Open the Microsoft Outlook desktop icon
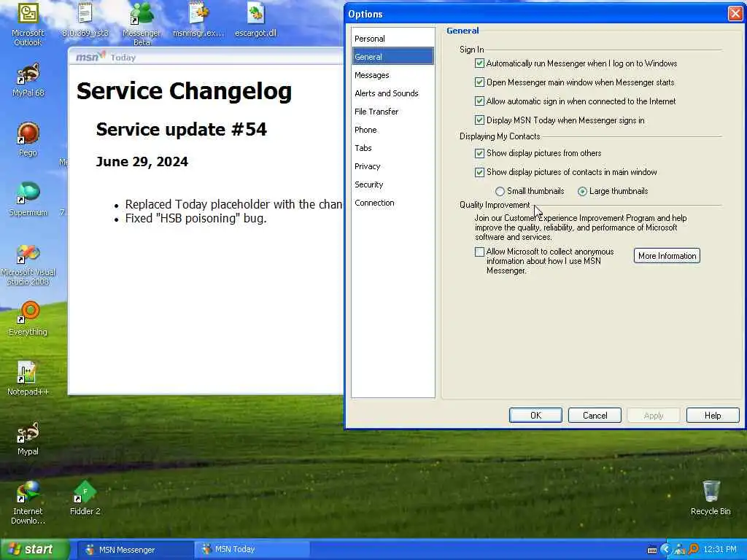Screen dimensions: 747x560 (28, 24)
